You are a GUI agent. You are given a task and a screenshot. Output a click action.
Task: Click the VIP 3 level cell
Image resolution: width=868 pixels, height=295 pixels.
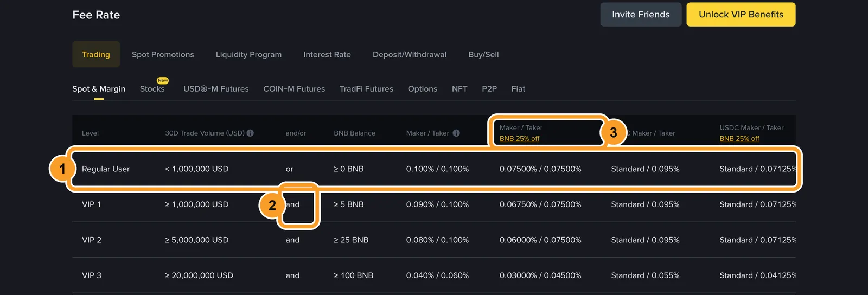92,275
